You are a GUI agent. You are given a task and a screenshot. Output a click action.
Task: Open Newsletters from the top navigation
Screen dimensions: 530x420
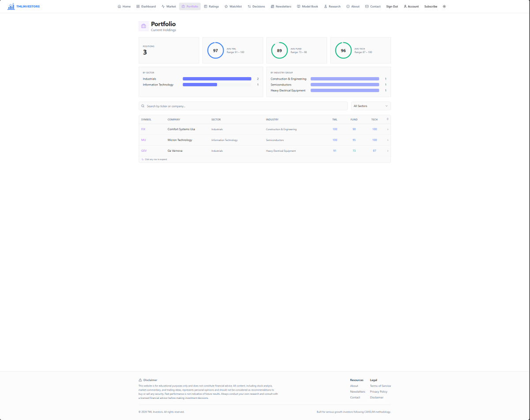click(281, 7)
